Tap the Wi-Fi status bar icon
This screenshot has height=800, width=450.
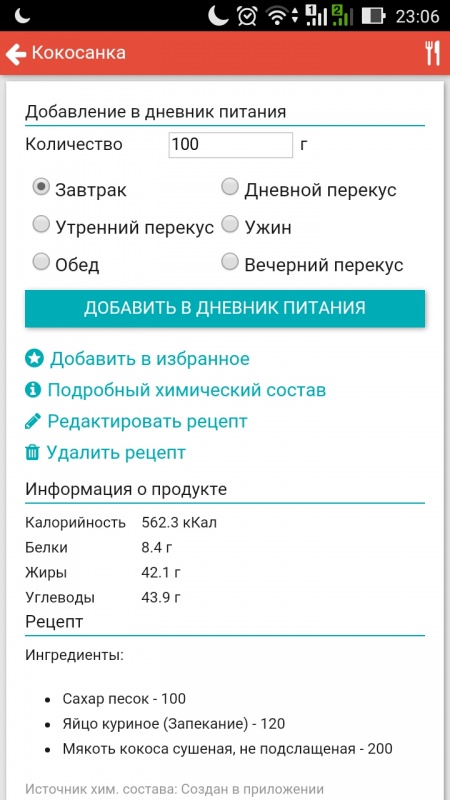coord(277,17)
